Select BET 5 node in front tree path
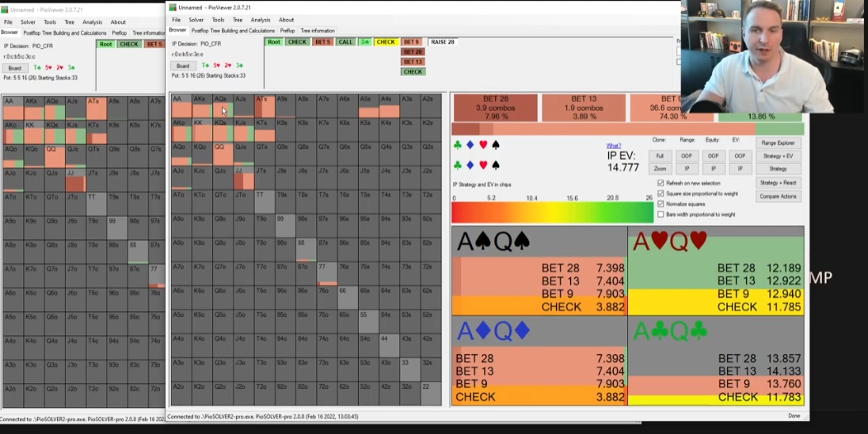Image resolution: width=868 pixels, height=434 pixels. coord(322,42)
